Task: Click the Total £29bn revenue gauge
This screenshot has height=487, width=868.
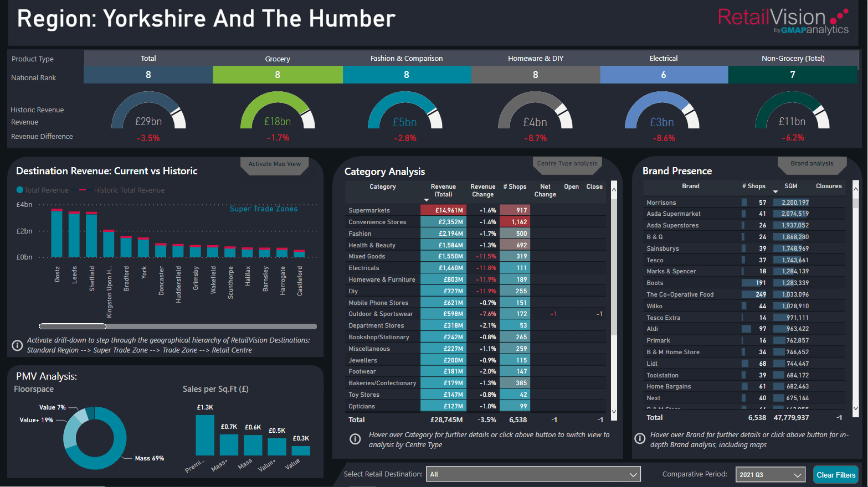Action: (148, 111)
